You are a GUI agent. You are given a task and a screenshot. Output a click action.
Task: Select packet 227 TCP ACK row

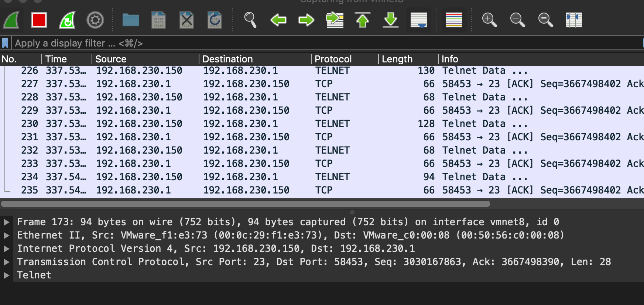(x=322, y=84)
